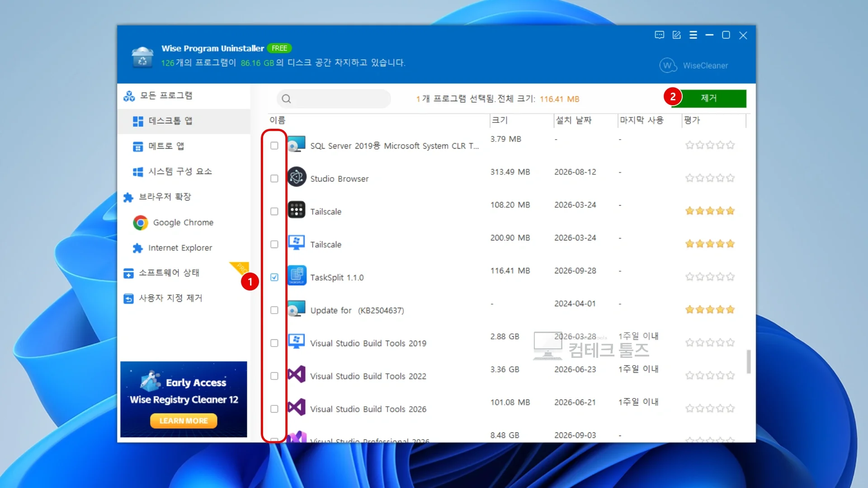The height and width of the screenshot is (488, 868).
Task: Click Visual Studio Build Tools 2022 icon
Action: click(x=297, y=375)
